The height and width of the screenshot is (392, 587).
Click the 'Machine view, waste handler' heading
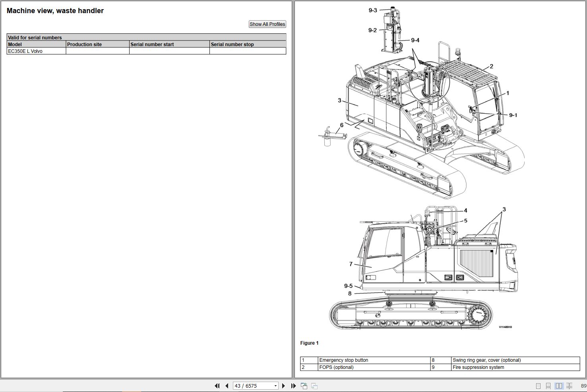[x=55, y=11]
